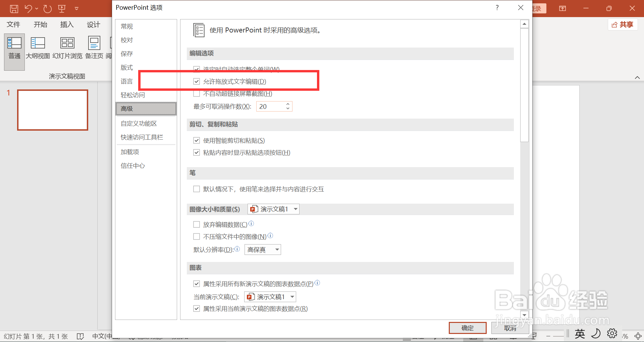Image resolution: width=644 pixels, height=342 pixels.
Task: Click the Share (共享) button
Action: (x=623, y=24)
